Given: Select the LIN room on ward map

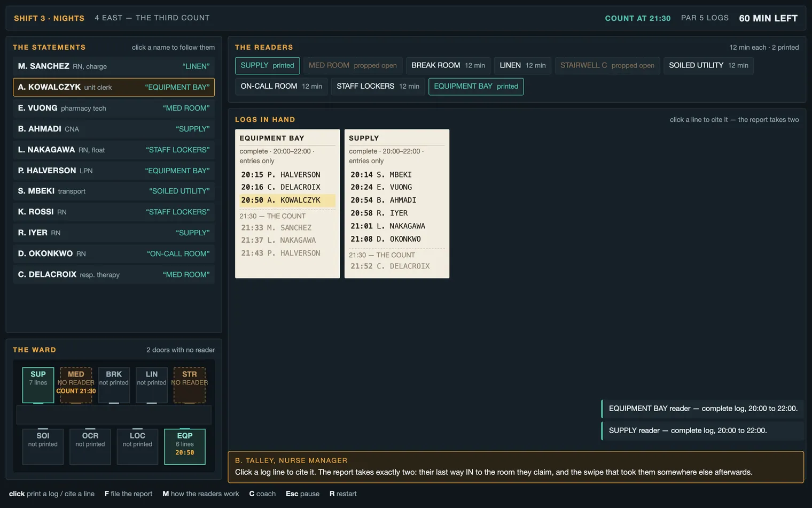Looking at the screenshot, I should pyautogui.click(x=152, y=385).
